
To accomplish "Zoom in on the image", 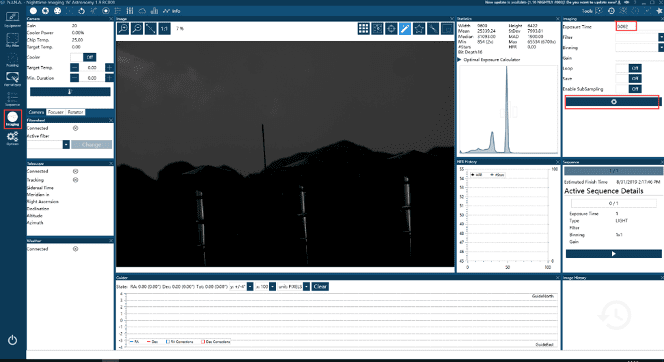I will [x=123, y=28].
